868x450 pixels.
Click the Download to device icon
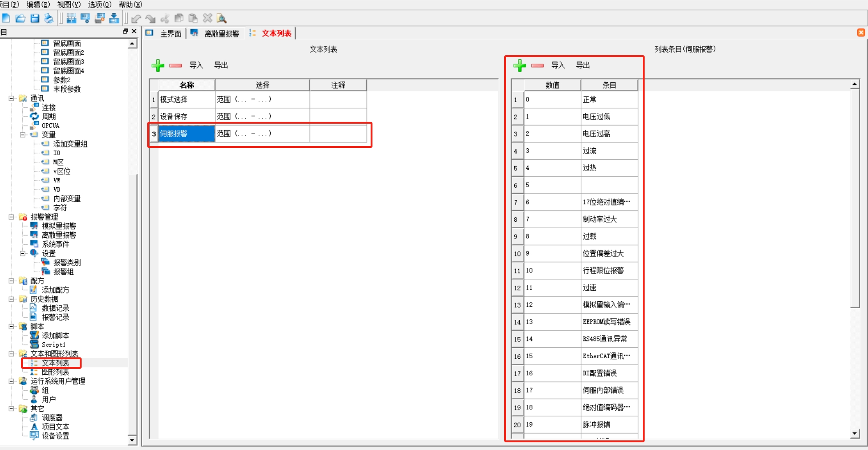[114, 18]
